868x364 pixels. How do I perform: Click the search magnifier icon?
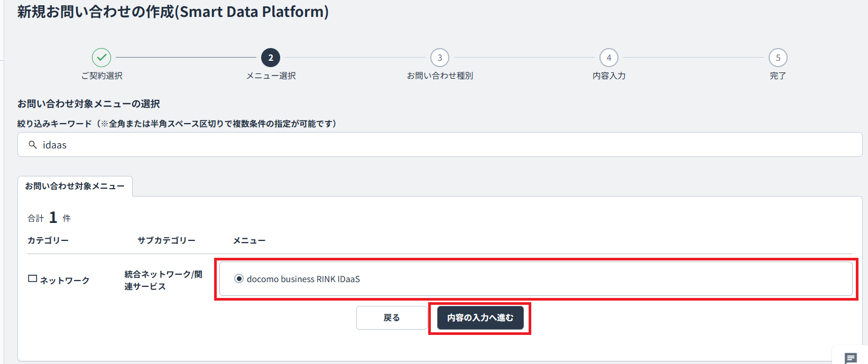pos(33,145)
